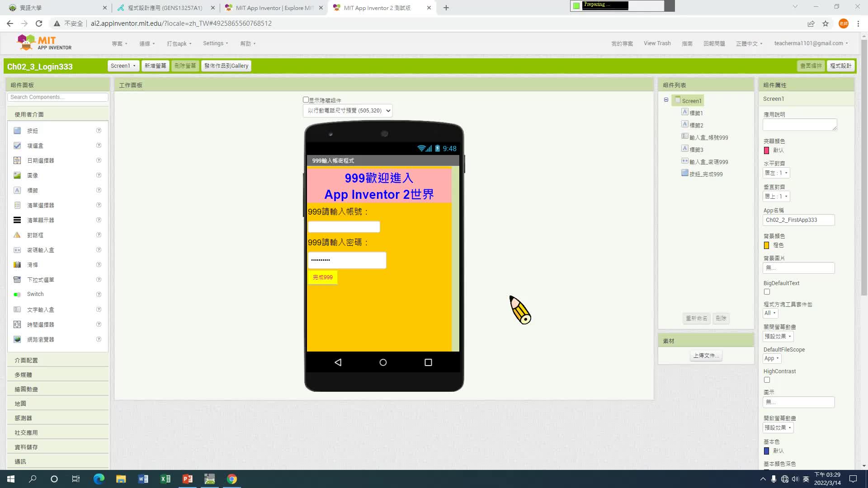Image resolution: width=868 pixels, height=488 pixels.
Task: Click the 網路瀏覽器 web viewer icon
Action: (x=17, y=339)
